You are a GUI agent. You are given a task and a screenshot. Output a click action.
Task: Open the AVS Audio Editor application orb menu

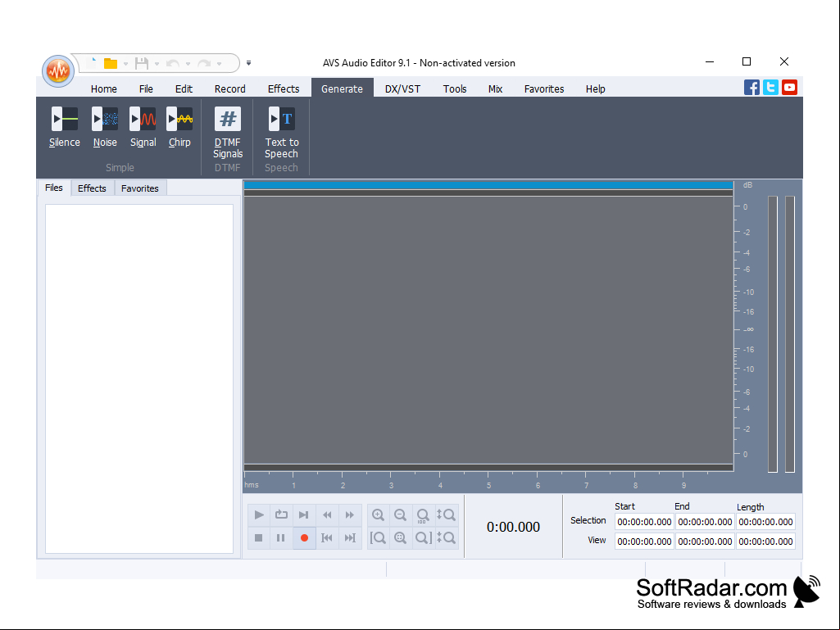pos(58,70)
